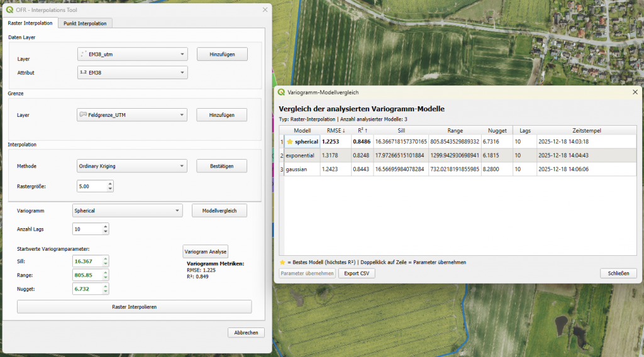The width and height of the screenshot is (644, 357).
Task: Export the model comparison as CSV
Action: [356, 273]
